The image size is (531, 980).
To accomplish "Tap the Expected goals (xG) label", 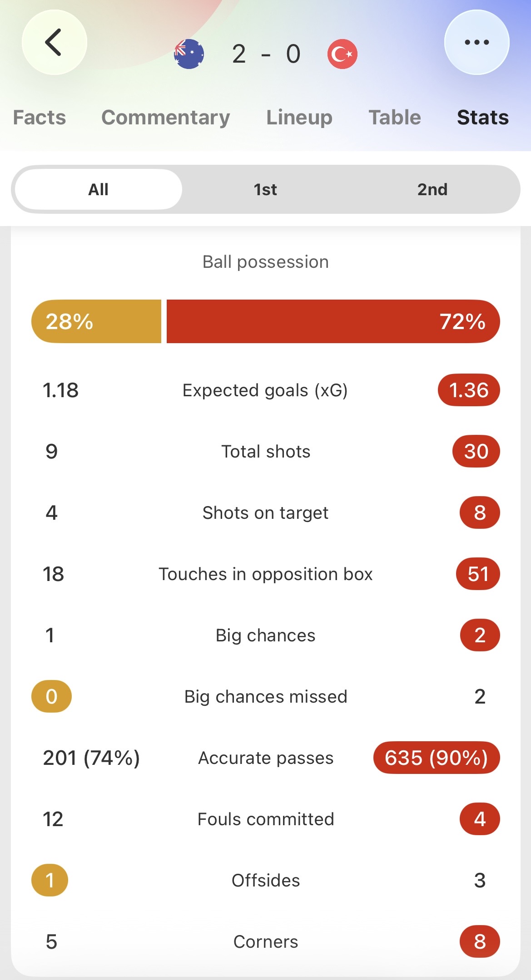I will point(265,390).
